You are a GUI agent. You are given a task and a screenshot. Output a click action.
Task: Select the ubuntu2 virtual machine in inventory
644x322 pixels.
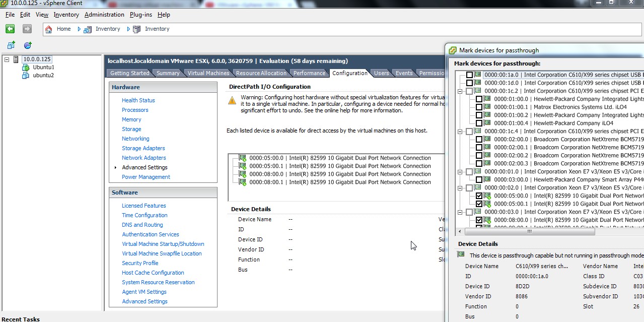point(43,76)
